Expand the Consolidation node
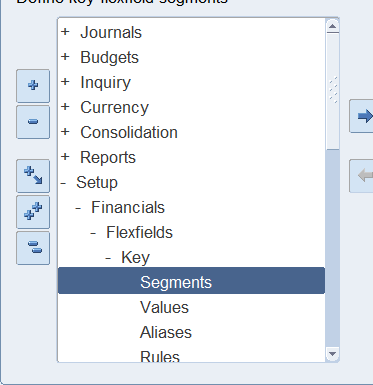The width and height of the screenshot is (373, 385). click(65, 132)
